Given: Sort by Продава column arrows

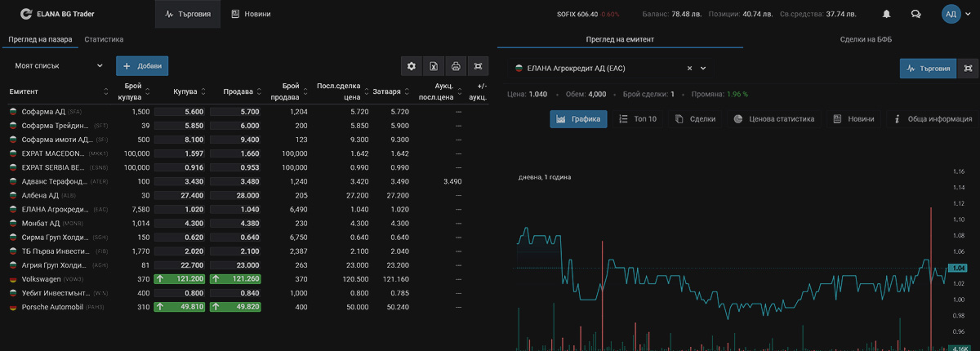Looking at the screenshot, I should pos(260,91).
